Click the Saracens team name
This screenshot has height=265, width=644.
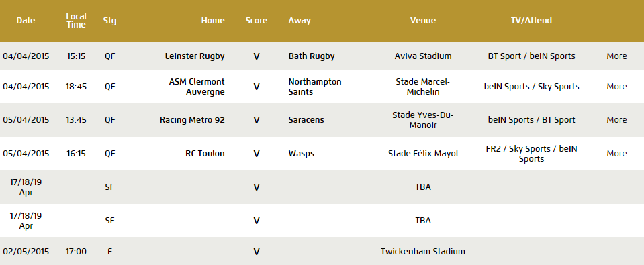306,120
